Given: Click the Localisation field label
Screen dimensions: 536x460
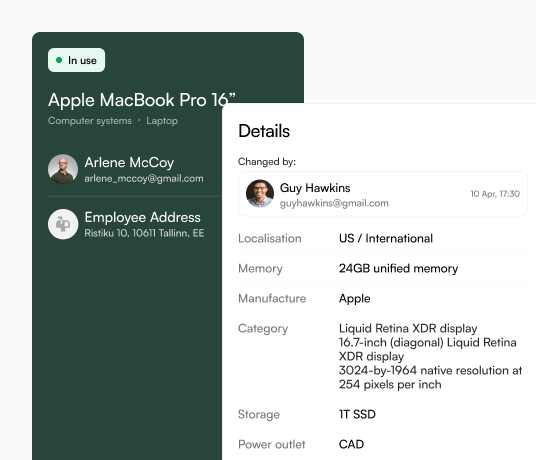Looking at the screenshot, I should 270,239.
